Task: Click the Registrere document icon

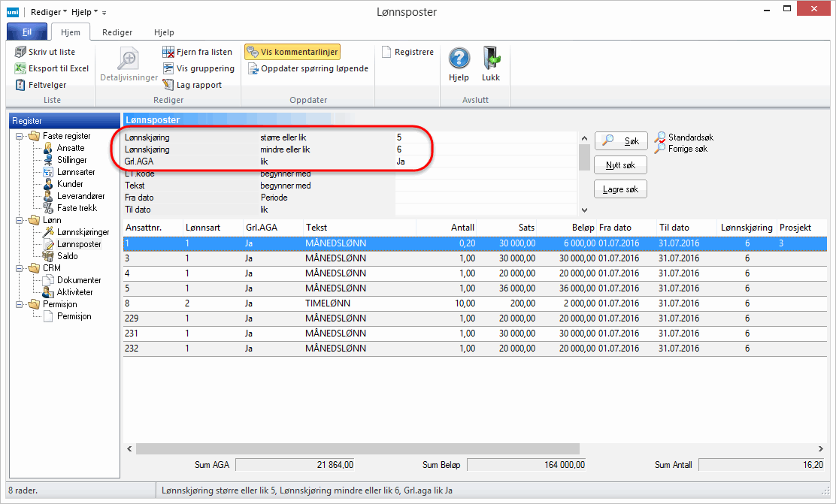Action: point(386,52)
